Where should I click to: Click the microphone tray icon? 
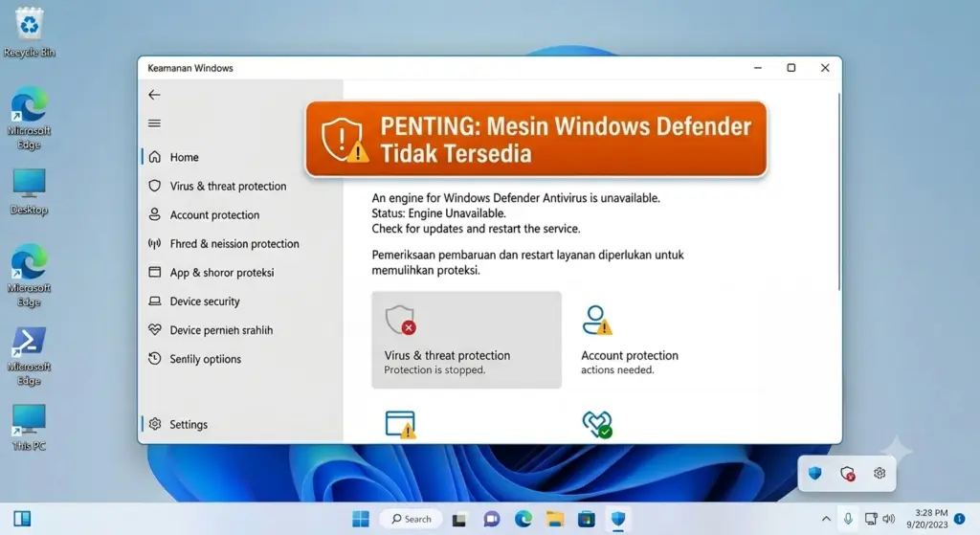tap(848, 519)
